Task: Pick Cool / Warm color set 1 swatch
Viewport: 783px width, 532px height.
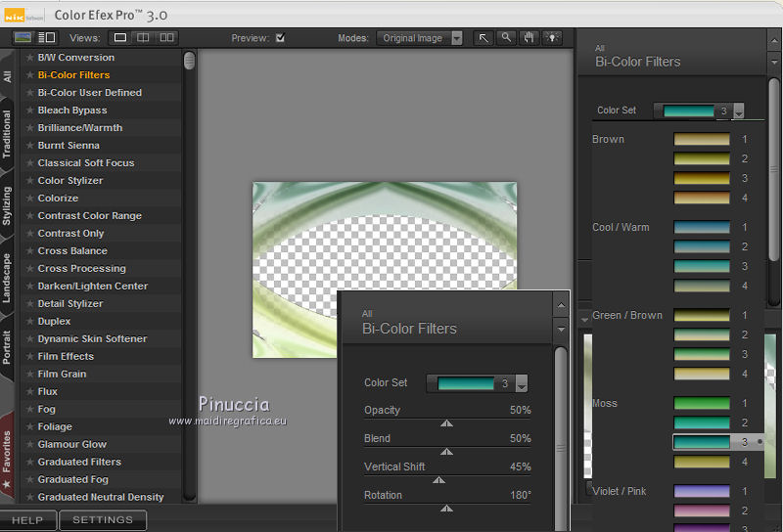Action: coord(702,227)
